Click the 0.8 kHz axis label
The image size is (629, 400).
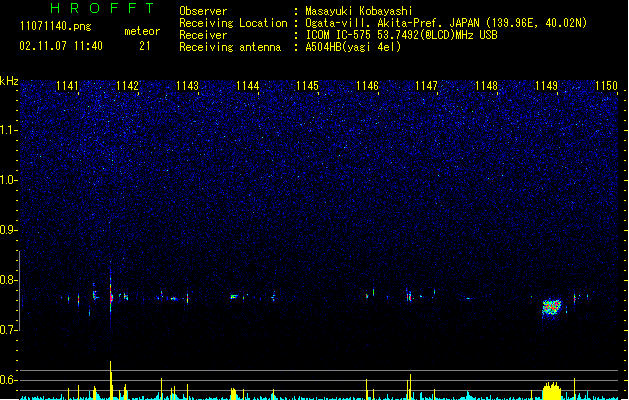click(x=8, y=280)
